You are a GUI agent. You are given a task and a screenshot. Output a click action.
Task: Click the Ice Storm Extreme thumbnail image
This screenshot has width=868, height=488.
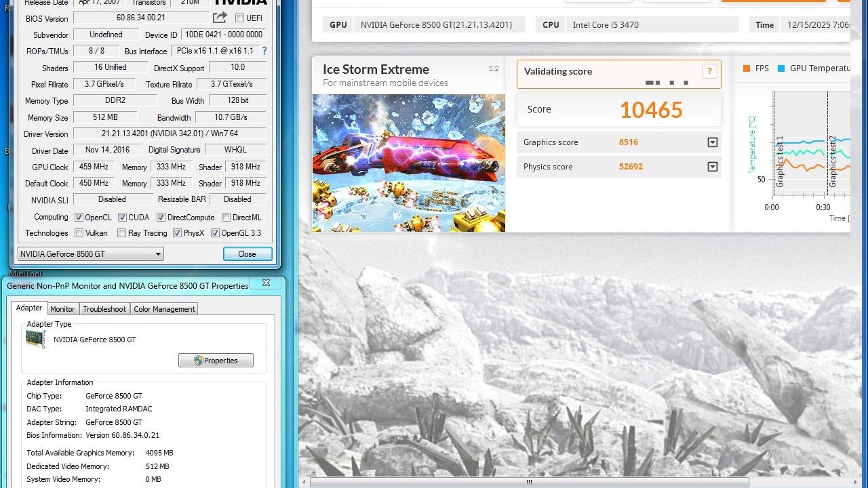408,163
